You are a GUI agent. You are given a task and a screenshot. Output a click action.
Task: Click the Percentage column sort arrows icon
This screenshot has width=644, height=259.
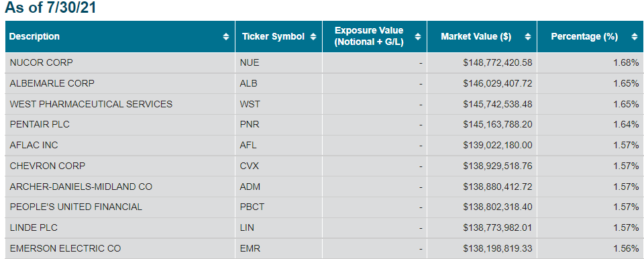[x=635, y=37]
